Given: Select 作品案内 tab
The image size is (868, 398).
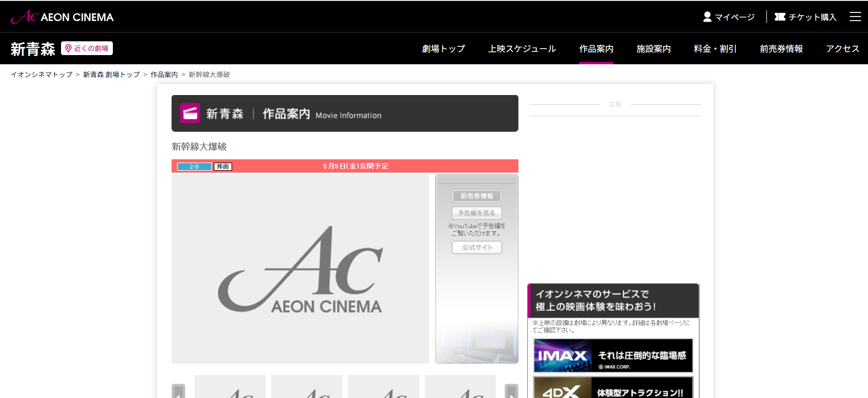Looking at the screenshot, I should [596, 49].
